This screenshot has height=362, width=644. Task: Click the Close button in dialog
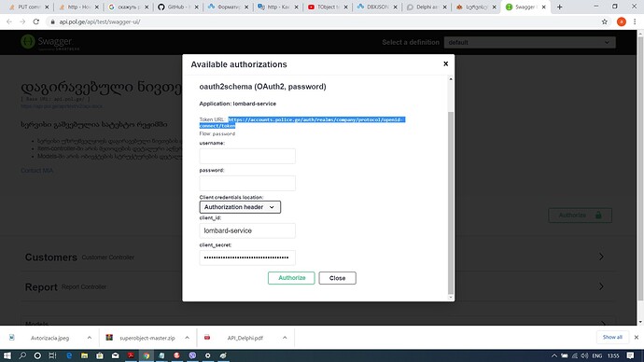[337, 278]
